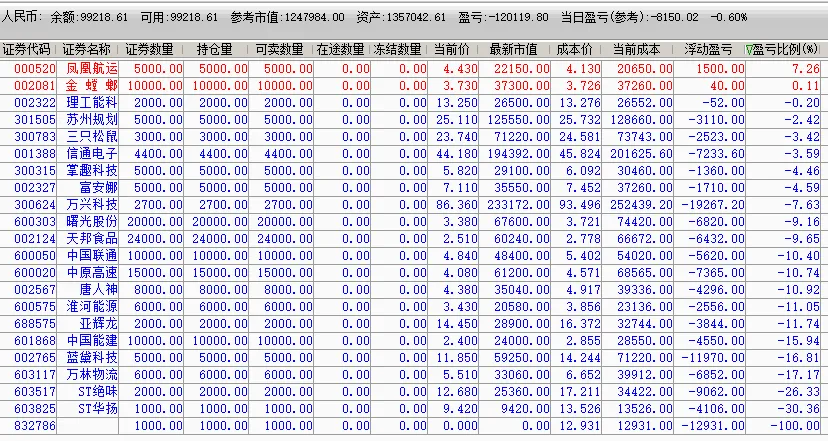Click cost price 17.211
The height and width of the screenshot is (441, 828).
tap(580, 392)
